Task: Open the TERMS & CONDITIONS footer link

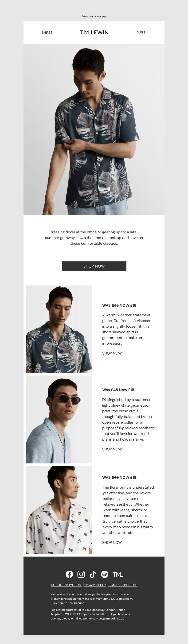Action: point(122,585)
